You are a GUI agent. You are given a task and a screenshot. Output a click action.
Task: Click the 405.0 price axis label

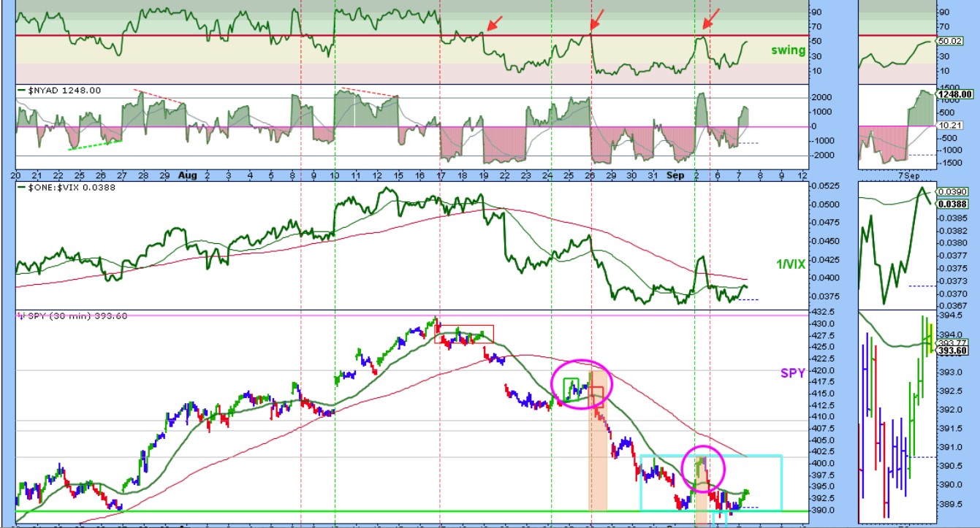coord(824,440)
